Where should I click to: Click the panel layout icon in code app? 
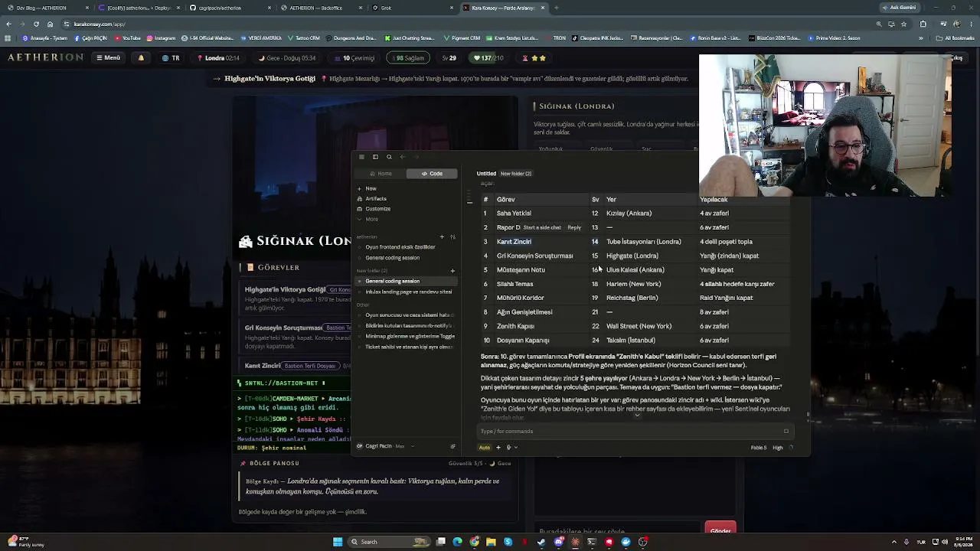(375, 157)
